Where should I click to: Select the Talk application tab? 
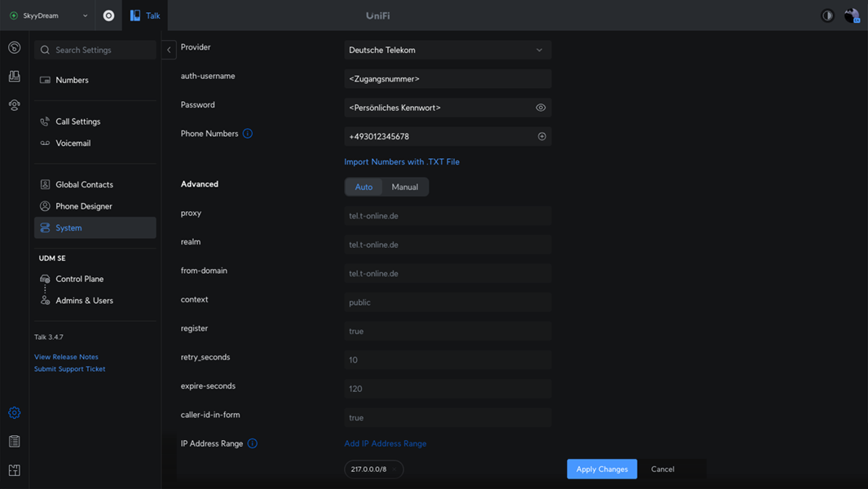tap(145, 15)
